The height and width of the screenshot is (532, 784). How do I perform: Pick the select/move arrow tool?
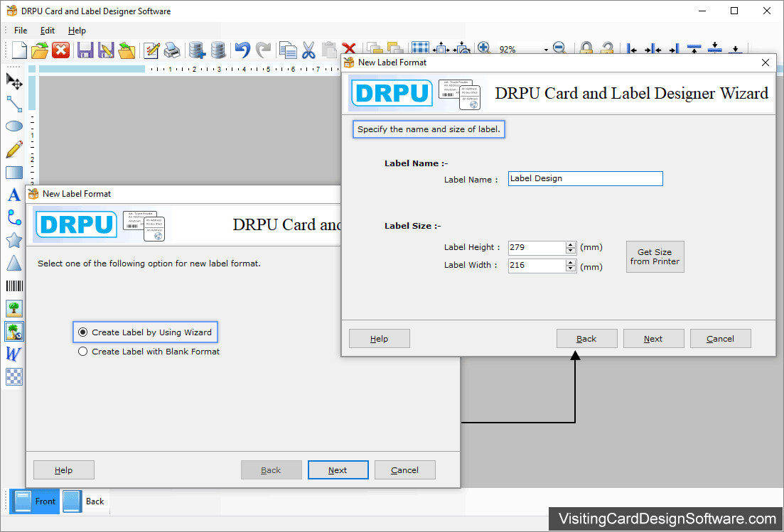14,82
